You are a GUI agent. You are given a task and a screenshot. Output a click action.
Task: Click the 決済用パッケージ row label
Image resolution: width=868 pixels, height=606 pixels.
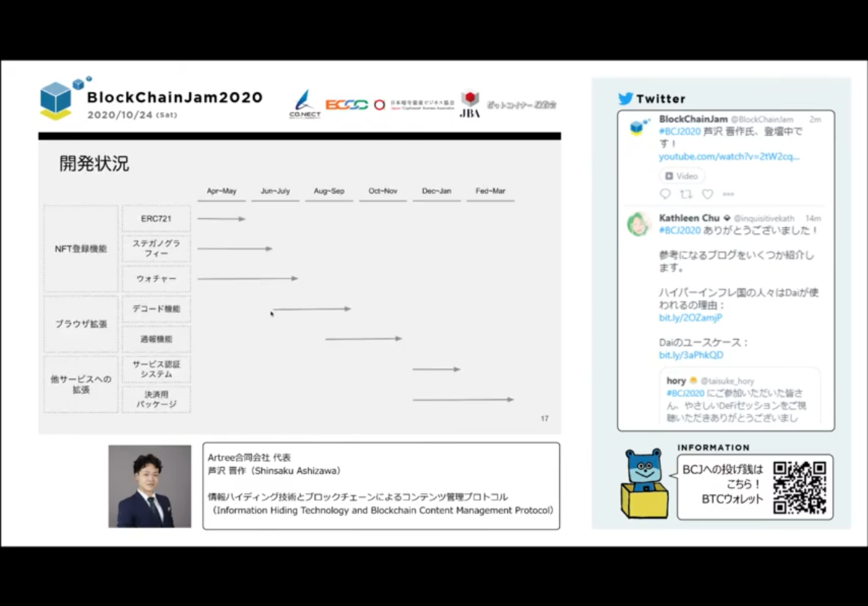point(156,399)
